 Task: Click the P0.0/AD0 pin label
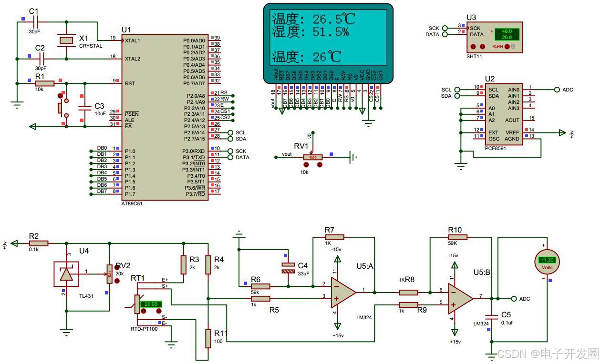click(x=194, y=40)
